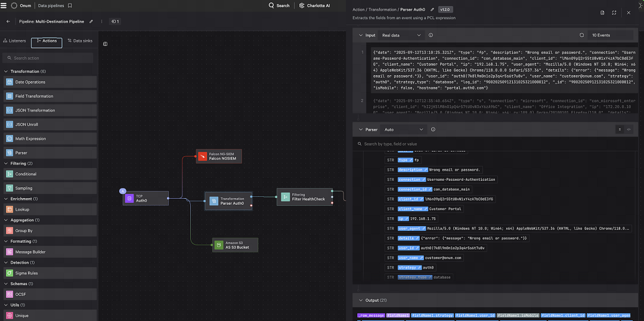This screenshot has height=321, width=644.
Task: Expand the action panel to fullscreen
Action: (614, 13)
